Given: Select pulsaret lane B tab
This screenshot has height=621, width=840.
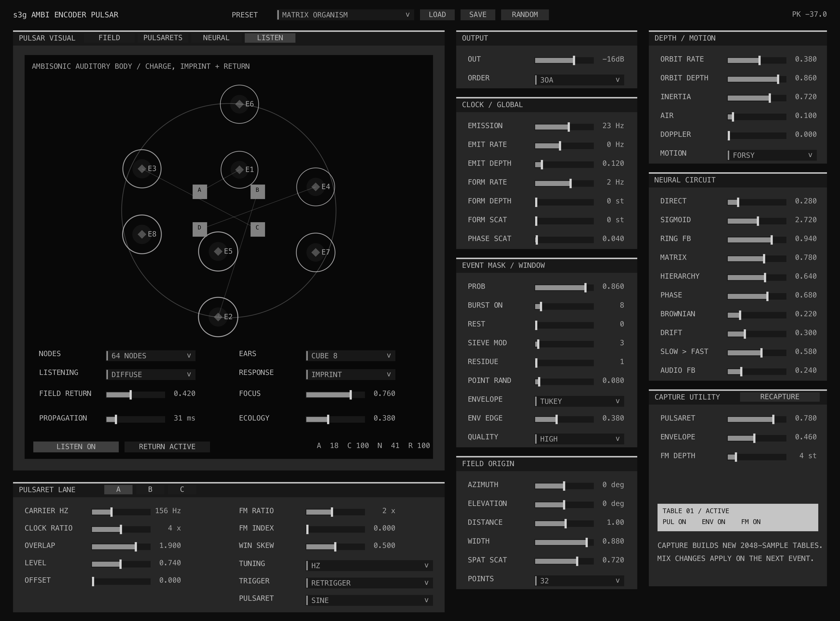Looking at the screenshot, I should click(150, 490).
